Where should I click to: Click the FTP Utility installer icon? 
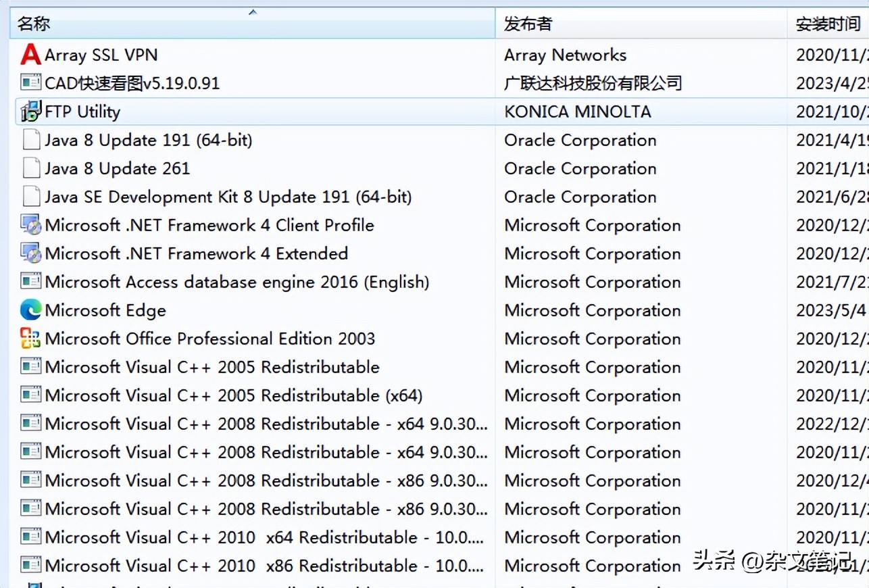[30, 112]
